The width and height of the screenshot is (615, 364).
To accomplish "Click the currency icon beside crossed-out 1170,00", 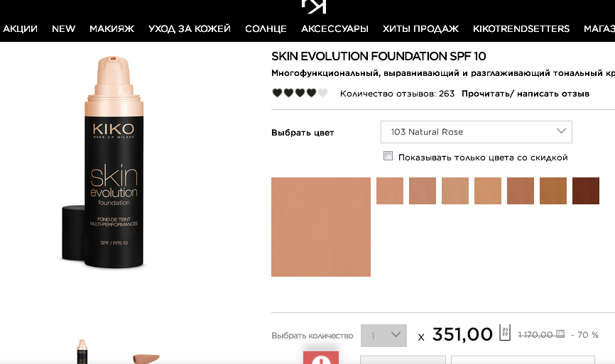I will click(x=560, y=333).
